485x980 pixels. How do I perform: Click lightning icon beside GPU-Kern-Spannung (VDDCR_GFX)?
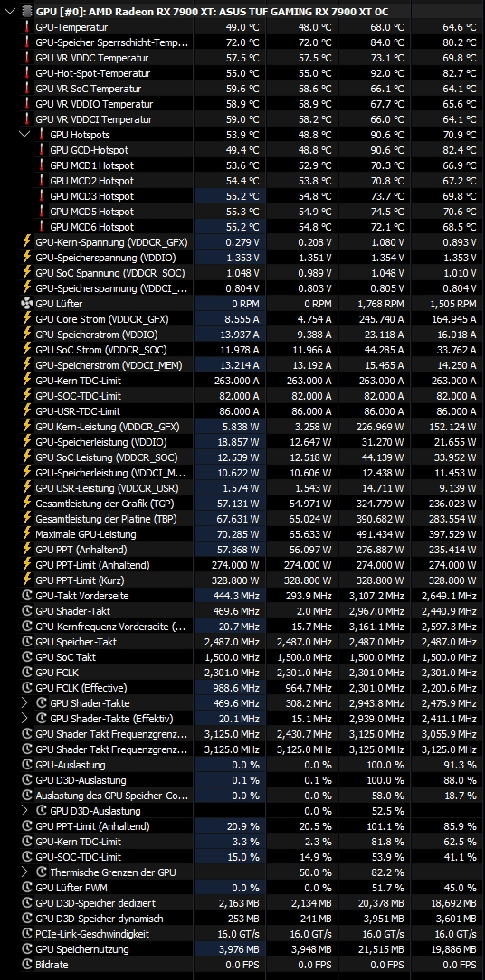(x=27, y=242)
